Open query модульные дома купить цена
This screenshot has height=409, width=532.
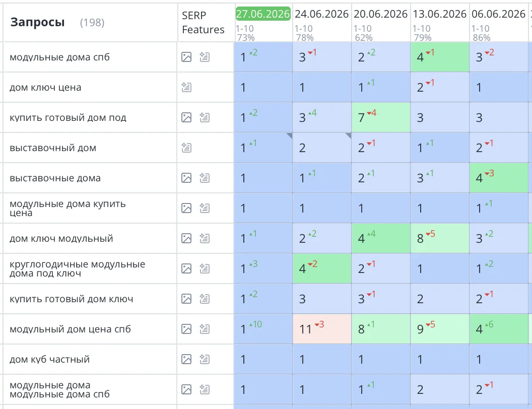(x=68, y=208)
